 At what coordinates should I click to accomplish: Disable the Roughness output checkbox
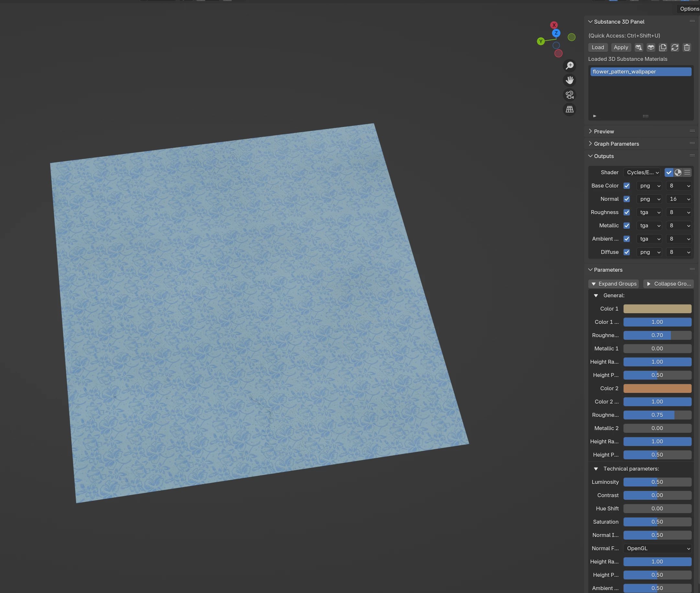627,212
